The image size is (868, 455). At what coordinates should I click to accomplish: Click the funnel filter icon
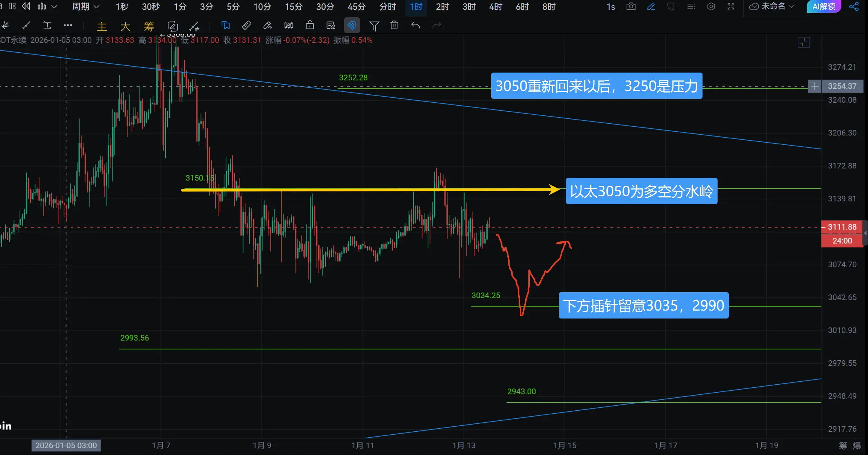pos(374,26)
